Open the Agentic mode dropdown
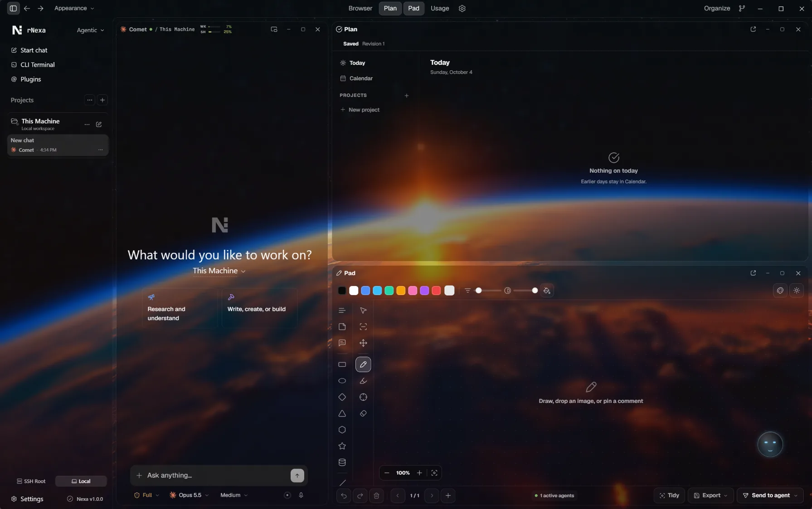The image size is (812, 509). (90, 30)
